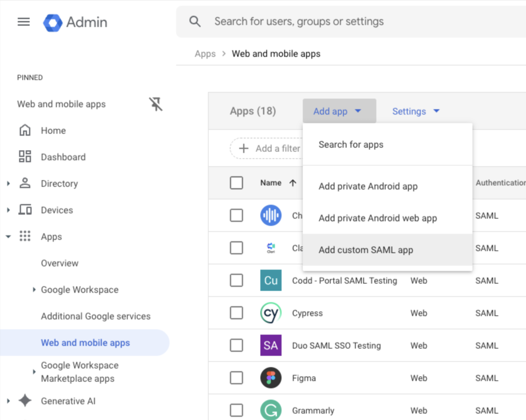526x420 pixels.
Task: Go to Home in sidebar
Action: click(x=53, y=131)
